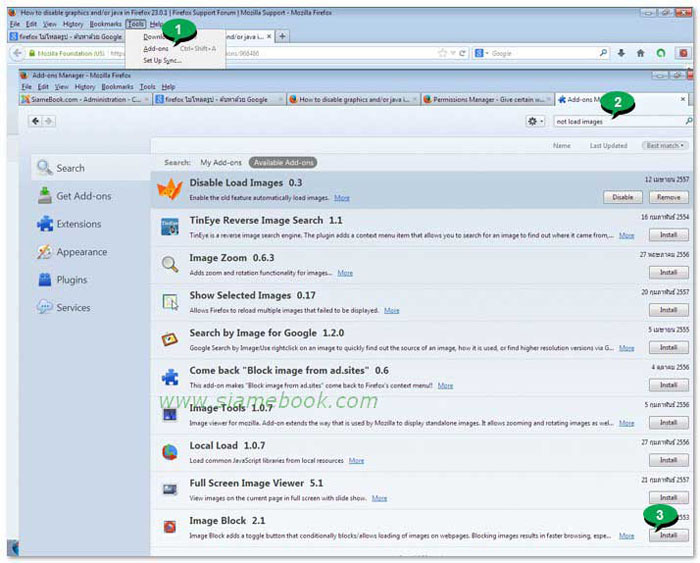Open Bookmarks menu in Add-ons Manager window
The image size is (700, 563).
(117, 87)
